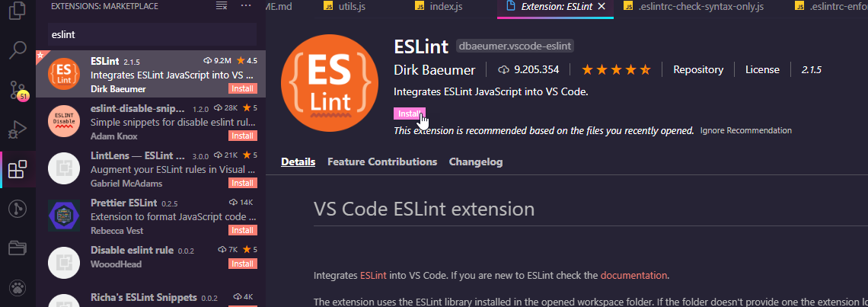The height and width of the screenshot is (307, 868).
Task: Switch to the Changelog tab
Action: 476,161
